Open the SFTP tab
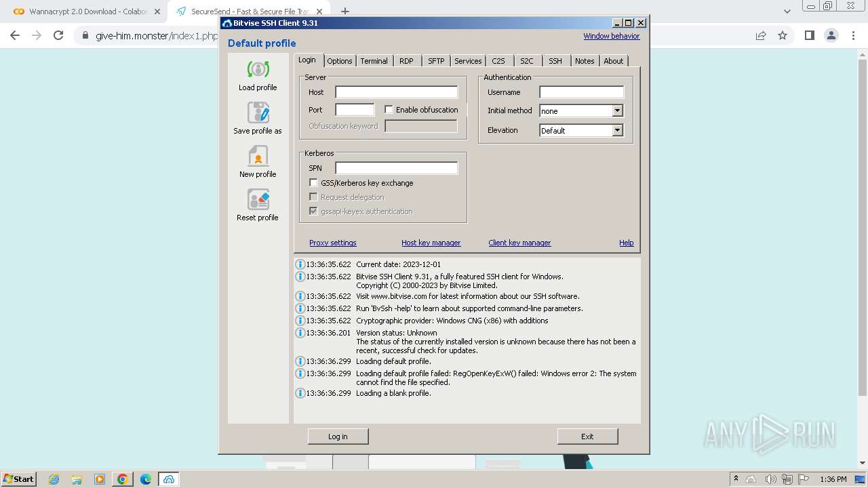 click(x=436, y=61)
